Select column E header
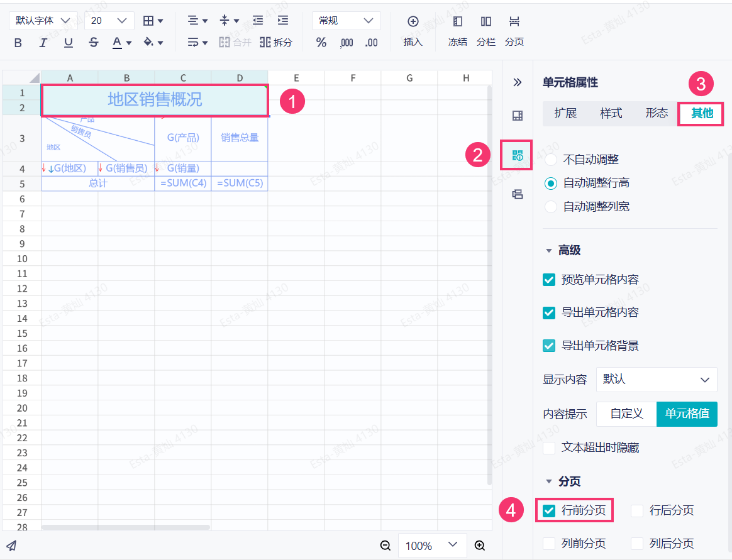The image size is (732, 560). point(296,78)
